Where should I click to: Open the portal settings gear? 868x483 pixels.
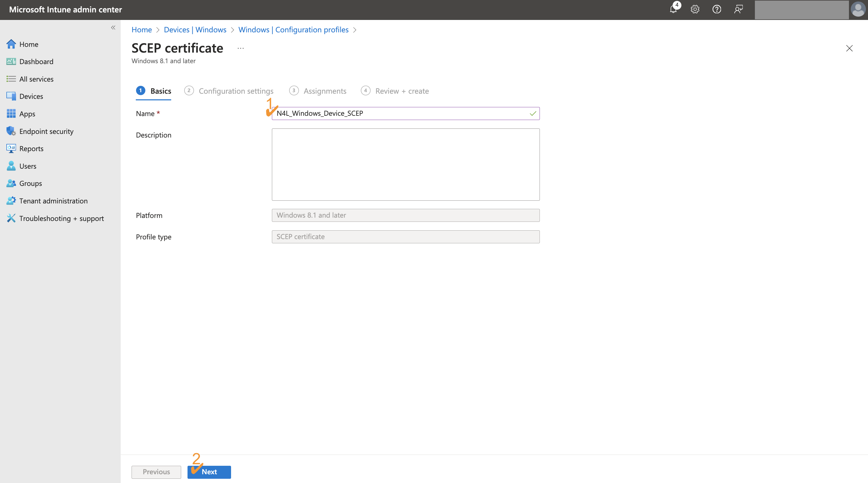point(695,9)
